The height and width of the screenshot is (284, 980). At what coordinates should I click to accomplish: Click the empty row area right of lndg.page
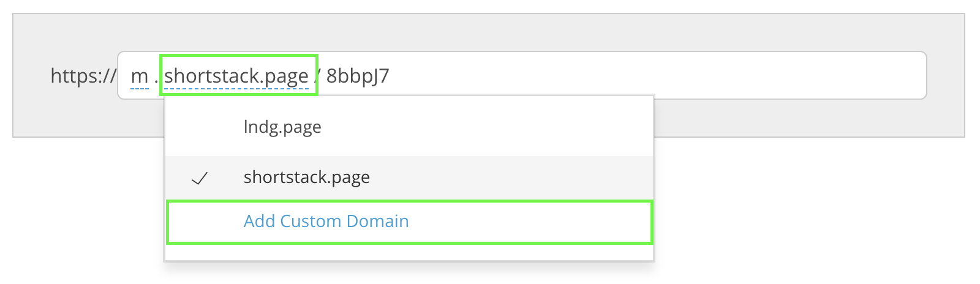point(487,127)
